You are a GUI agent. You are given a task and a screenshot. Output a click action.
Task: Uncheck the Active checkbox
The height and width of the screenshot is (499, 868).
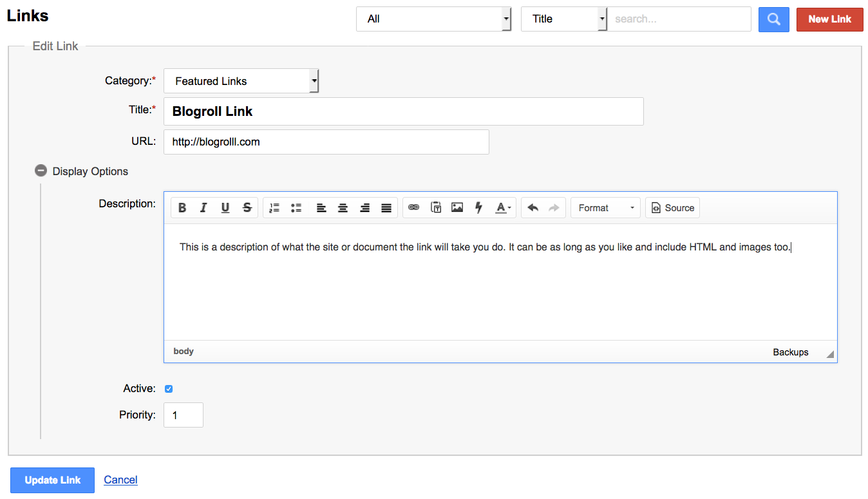point(169,389)
